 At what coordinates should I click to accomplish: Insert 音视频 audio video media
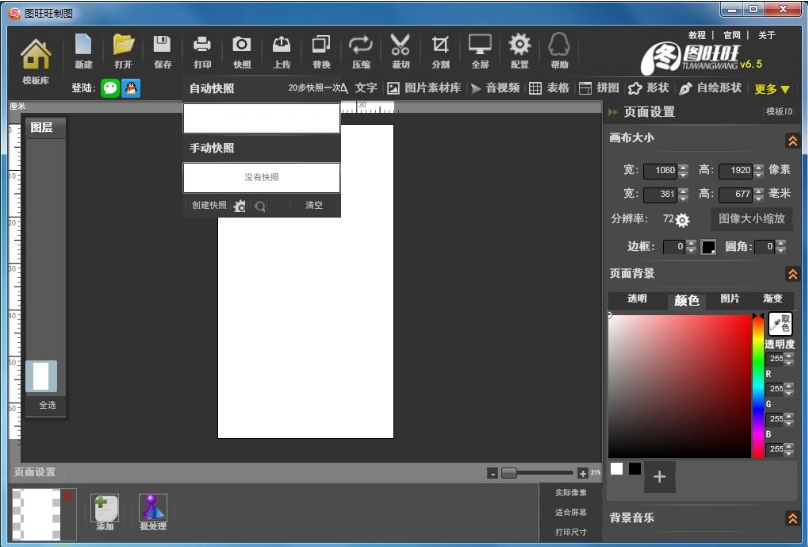(x=495, y=88)
